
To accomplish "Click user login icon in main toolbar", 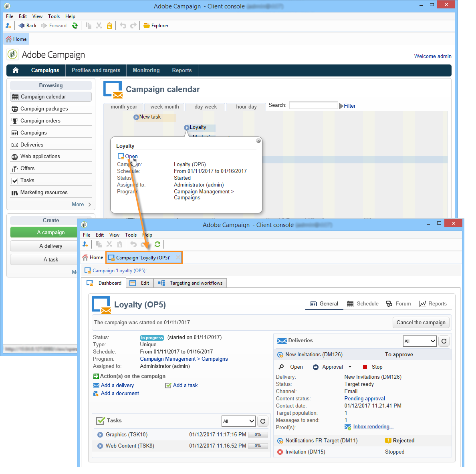I will pos(8,26).
